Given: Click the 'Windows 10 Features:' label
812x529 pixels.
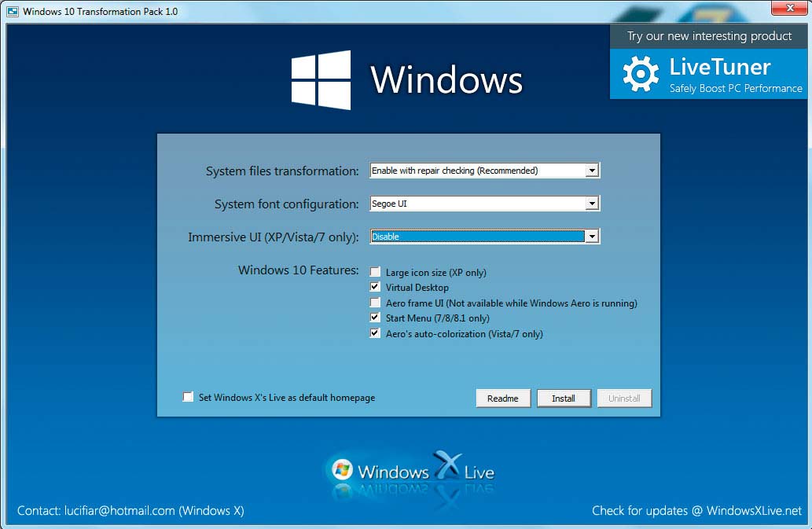Looking at the screenshot, I should [x=298, y=270].
